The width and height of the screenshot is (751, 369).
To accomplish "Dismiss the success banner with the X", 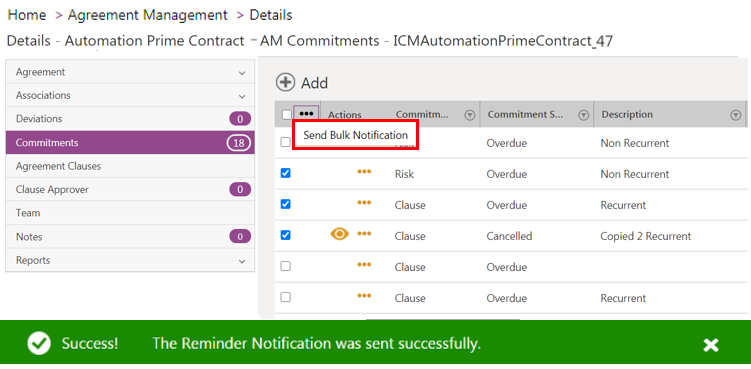I will (x=711, y=345).
